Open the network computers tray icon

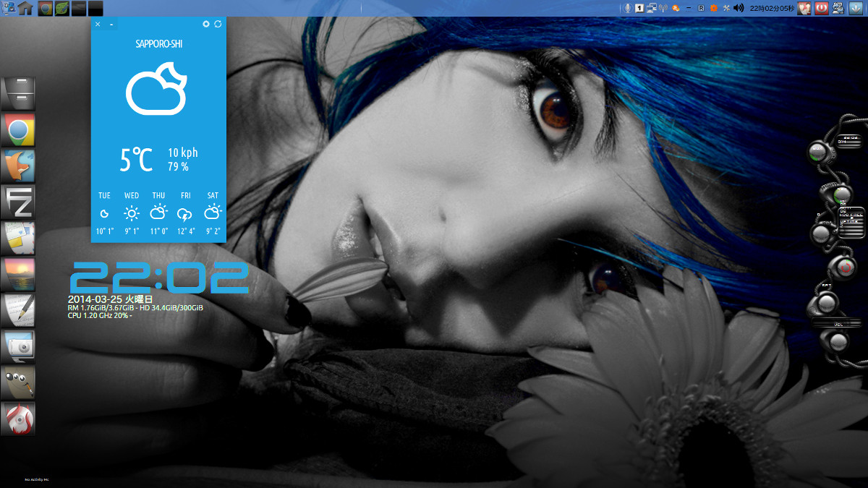pyautogui.click(x=651, y=8)
